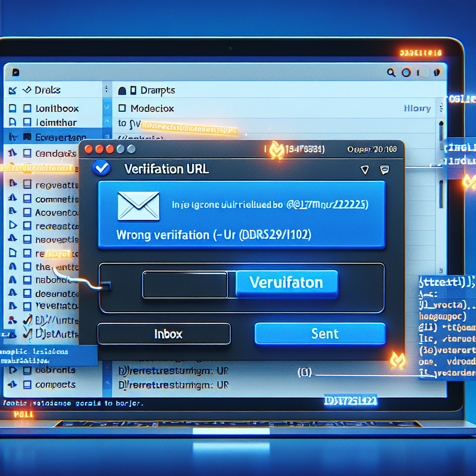Check the box beside Lonitbook folder
The height and width of the screenshot is (476, 476).
coord(26,109)
